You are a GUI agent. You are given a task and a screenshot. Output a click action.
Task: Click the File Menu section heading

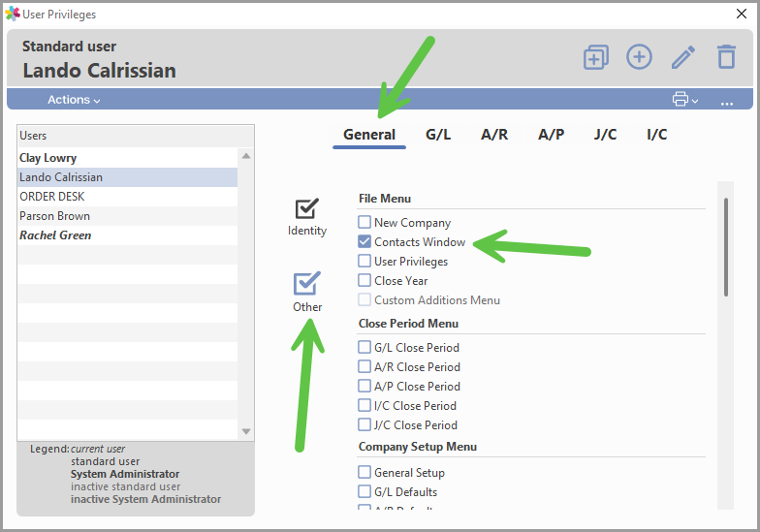click(x=385, y=199)
